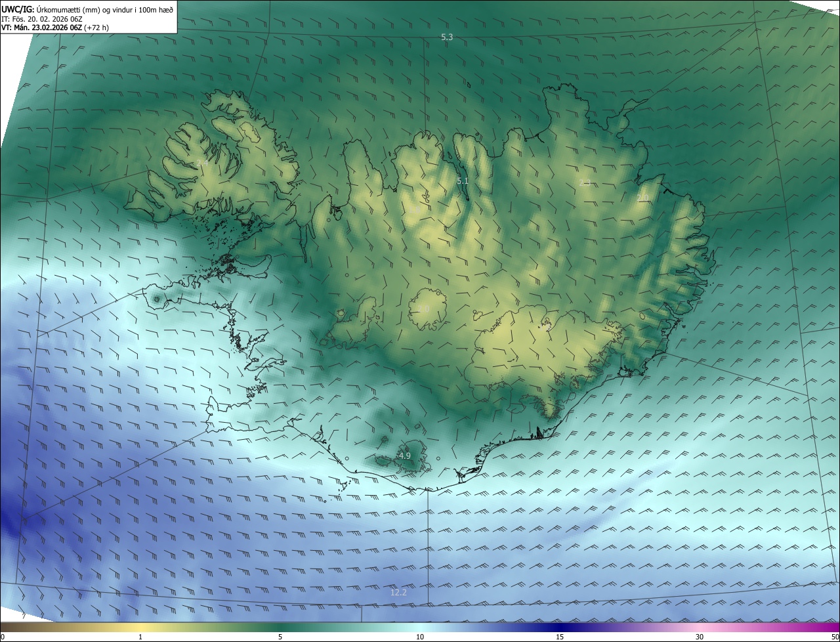Screen dimensions: 840x642
Task: Click the colour scale tick labelled 10
Action: tap(420, 637)
